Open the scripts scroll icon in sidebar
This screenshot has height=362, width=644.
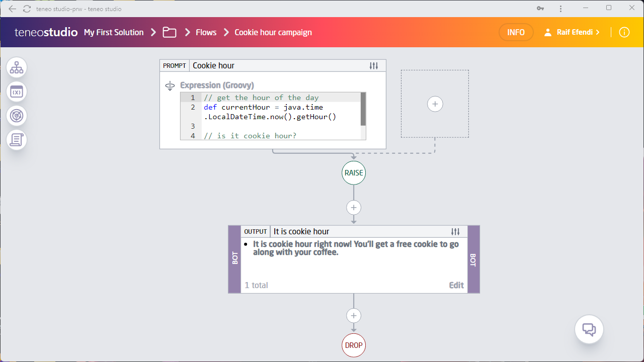click(17, 139)
